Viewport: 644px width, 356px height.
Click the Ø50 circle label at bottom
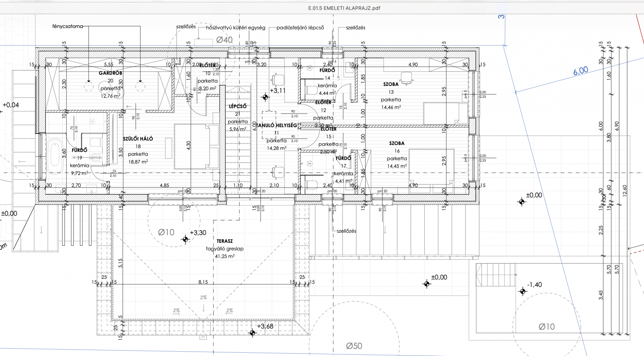[x=354, y=346]
